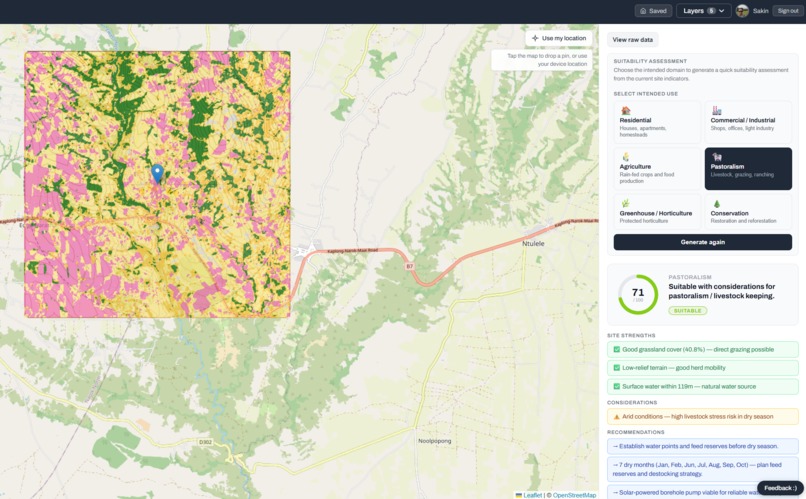Click the Sakin username text

(x=760, y=11)
